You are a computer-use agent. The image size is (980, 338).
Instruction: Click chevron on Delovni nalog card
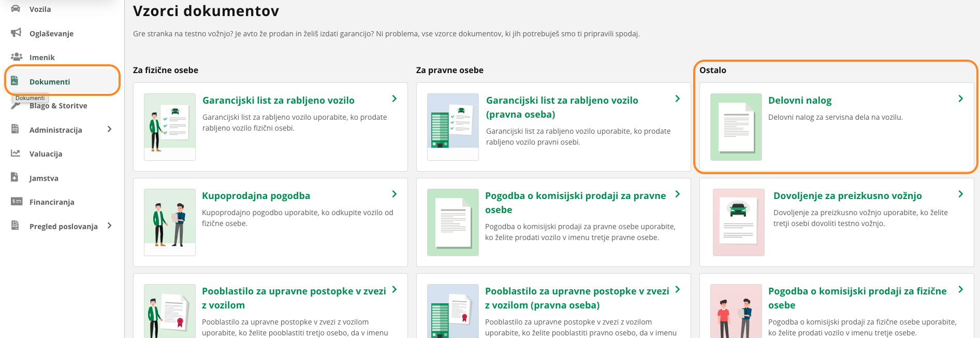961,98
